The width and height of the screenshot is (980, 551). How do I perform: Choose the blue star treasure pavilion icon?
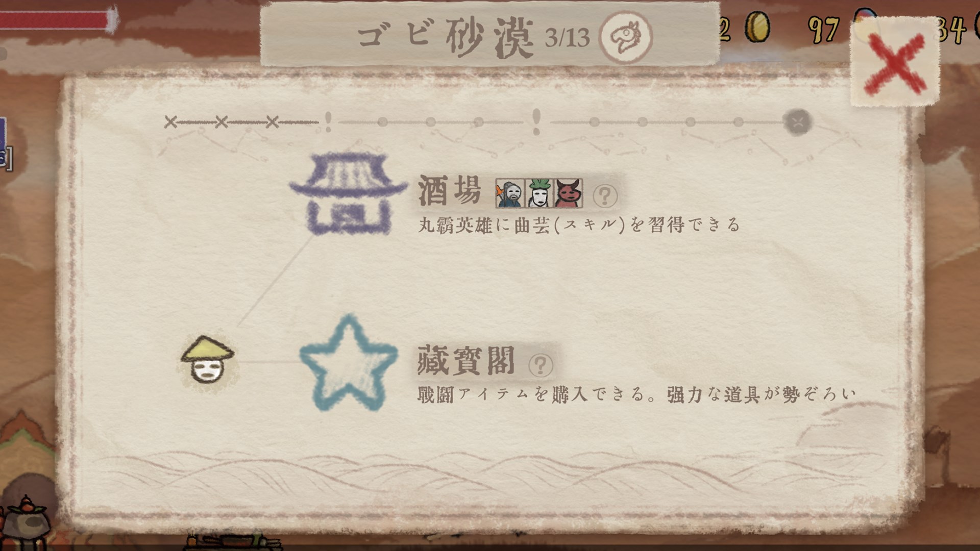pos(348,363)
